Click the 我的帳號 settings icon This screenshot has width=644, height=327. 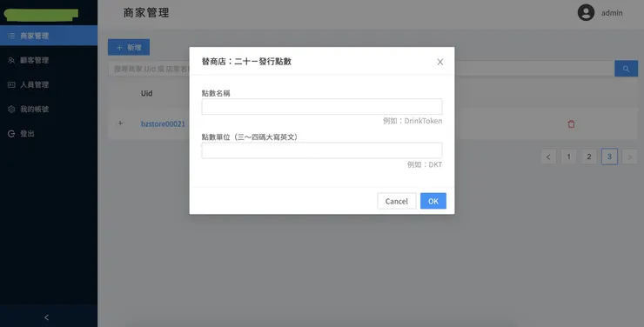click(11, 109)
